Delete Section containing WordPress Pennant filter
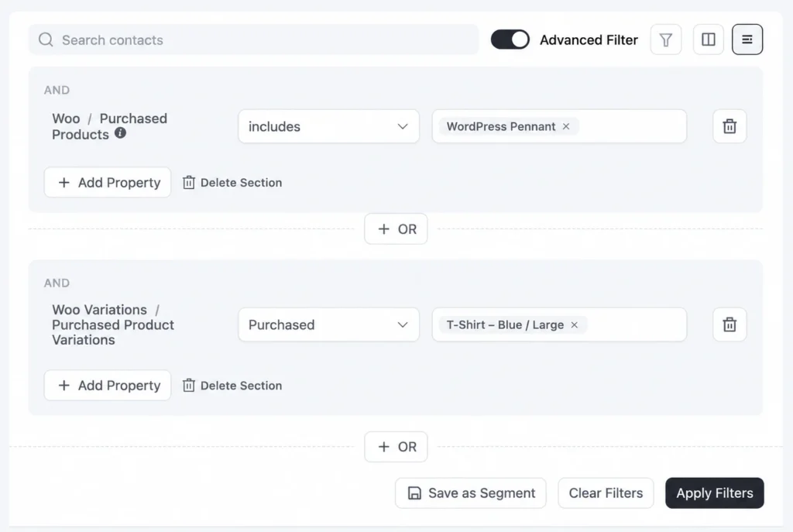This screenshot has height=532, width=793. pos(232,183)
